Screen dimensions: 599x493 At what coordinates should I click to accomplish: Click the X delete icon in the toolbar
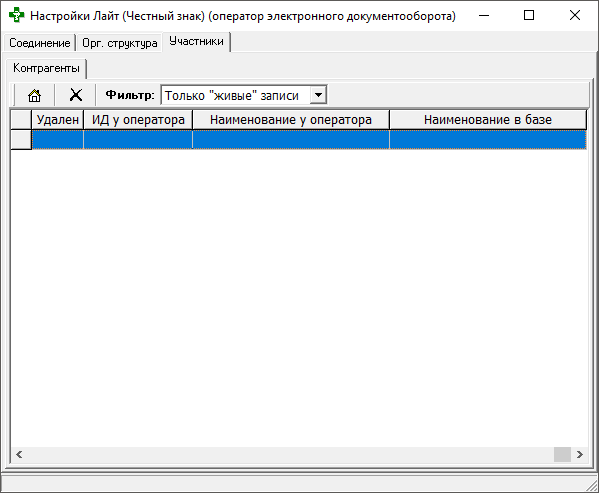point(76,95)
